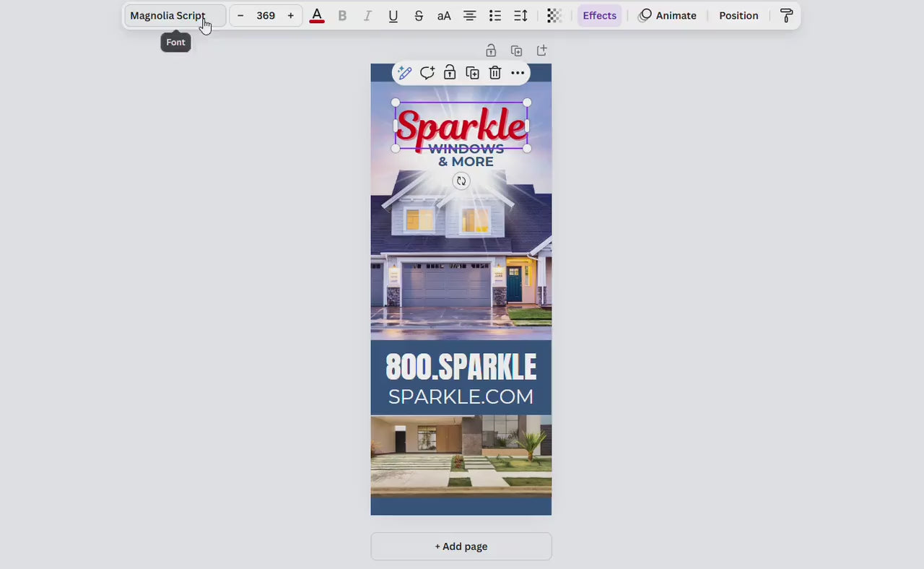Viewport: 924px width, 569px height.
Task: Open Magic Write from the floating toolbar
Action: 405,73
